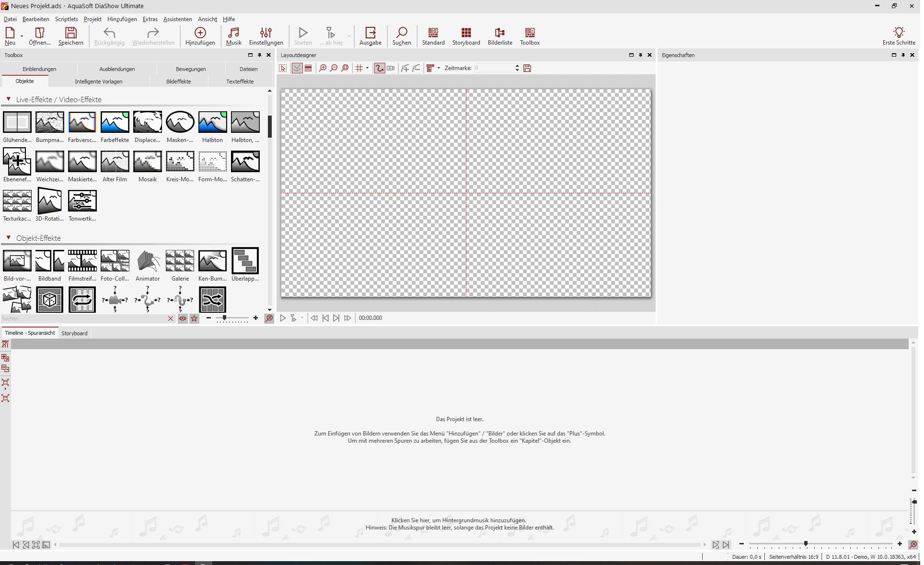Toggle favorites star filter in toolbox
This screenshot has height=565, width=924.
(194, 318)
